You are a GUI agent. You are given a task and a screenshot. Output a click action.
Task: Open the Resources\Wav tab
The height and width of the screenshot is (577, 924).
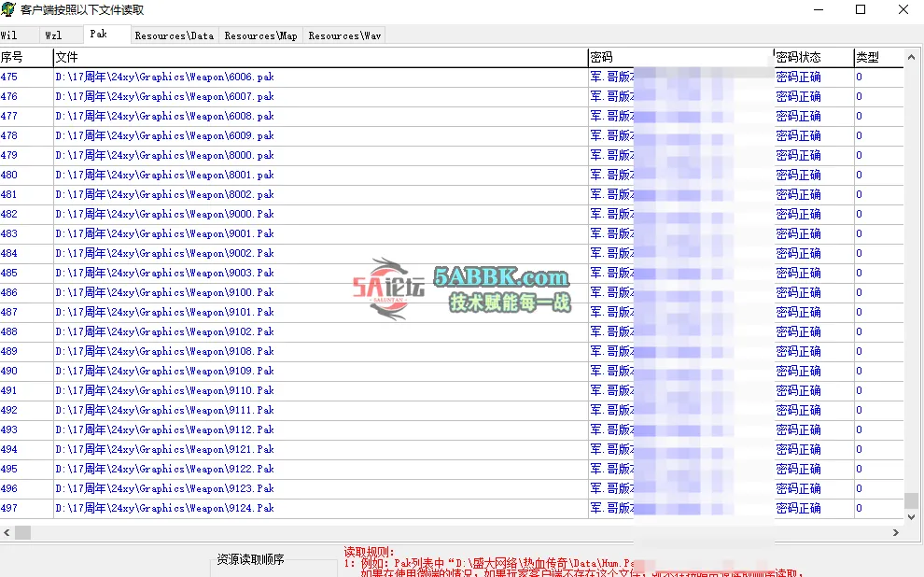coord(344,36)
